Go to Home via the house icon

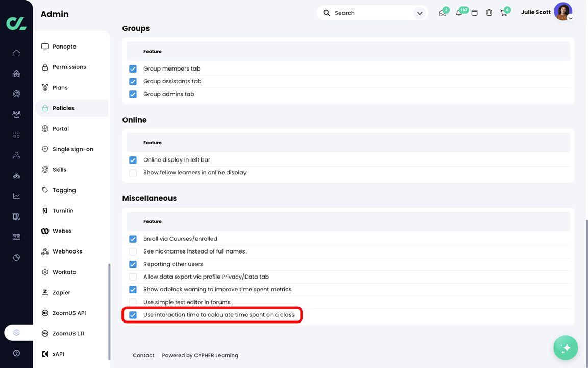[16, 53]
